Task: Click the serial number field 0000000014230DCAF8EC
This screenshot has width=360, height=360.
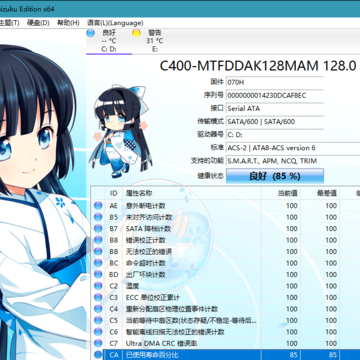Action: 275,96
